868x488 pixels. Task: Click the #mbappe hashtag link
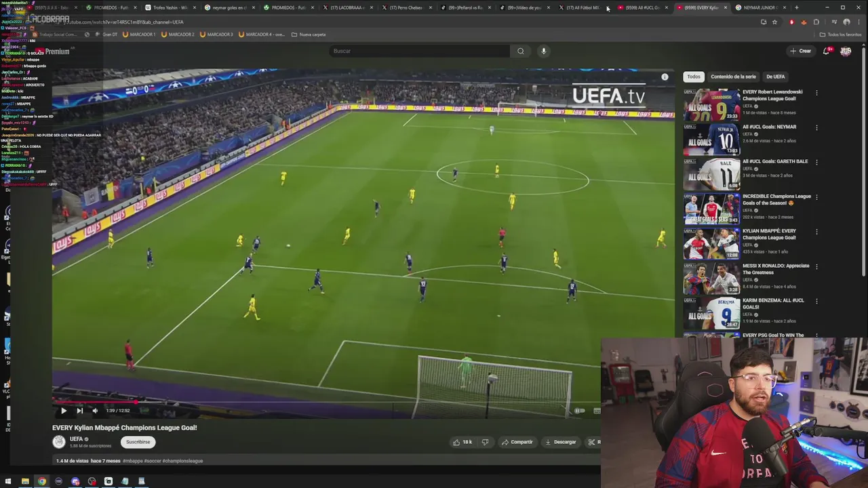click(x=132, y=461)
